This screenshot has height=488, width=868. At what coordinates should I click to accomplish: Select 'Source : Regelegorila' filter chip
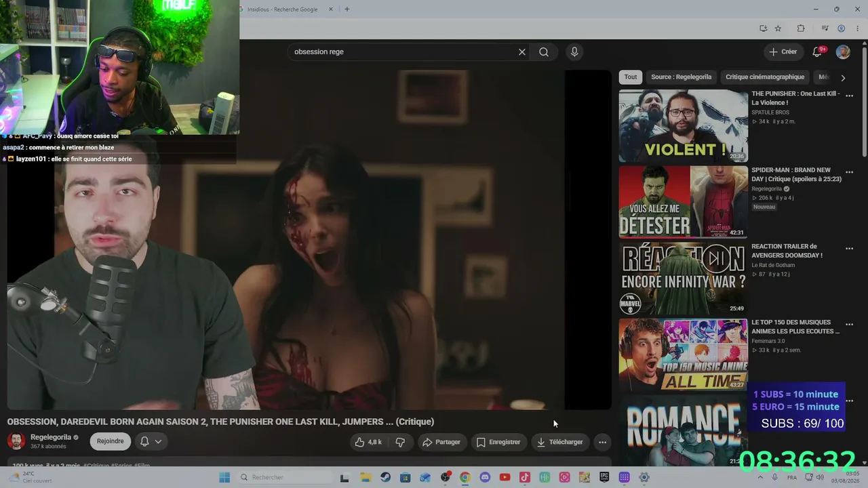[681, 77]
